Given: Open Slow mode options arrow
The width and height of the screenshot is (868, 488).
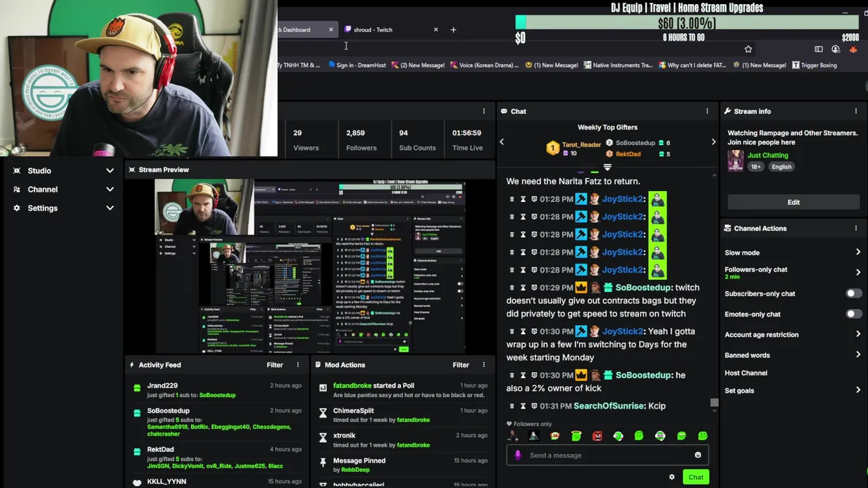Looking at the screenshot, I should pyautogui.click(x=858, y=252).
